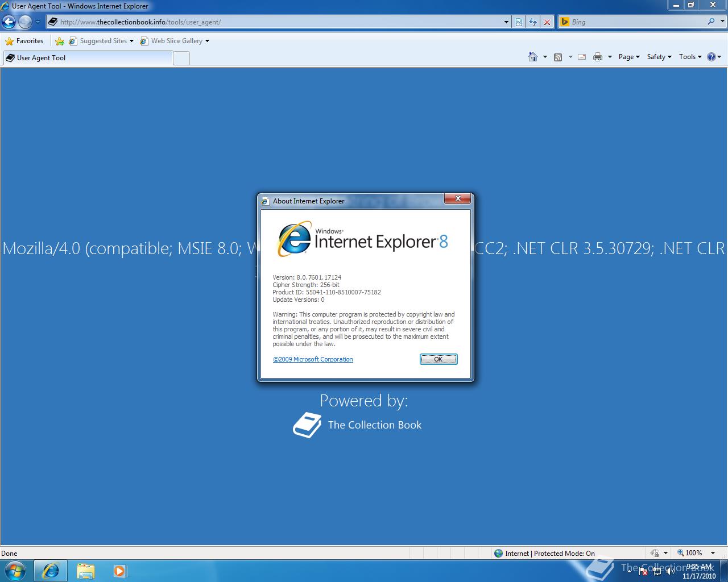Click OK in the About Internet Explorer dialog

coord(438,359)
